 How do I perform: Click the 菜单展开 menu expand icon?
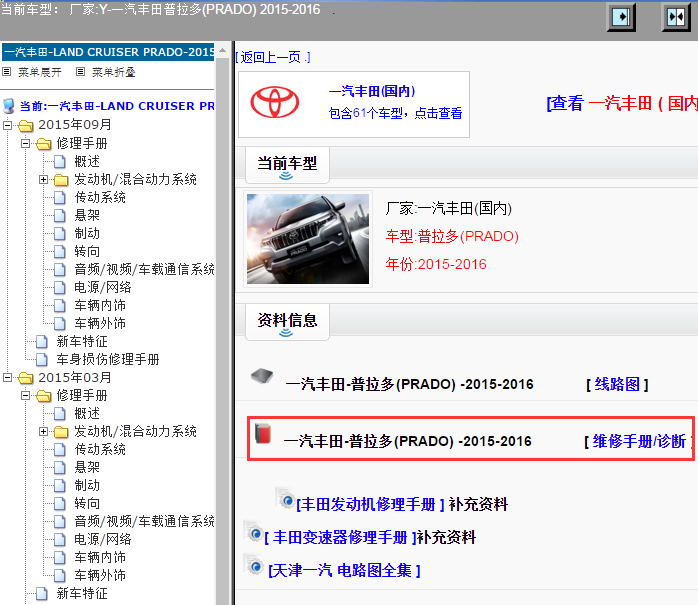coord(7,71)
